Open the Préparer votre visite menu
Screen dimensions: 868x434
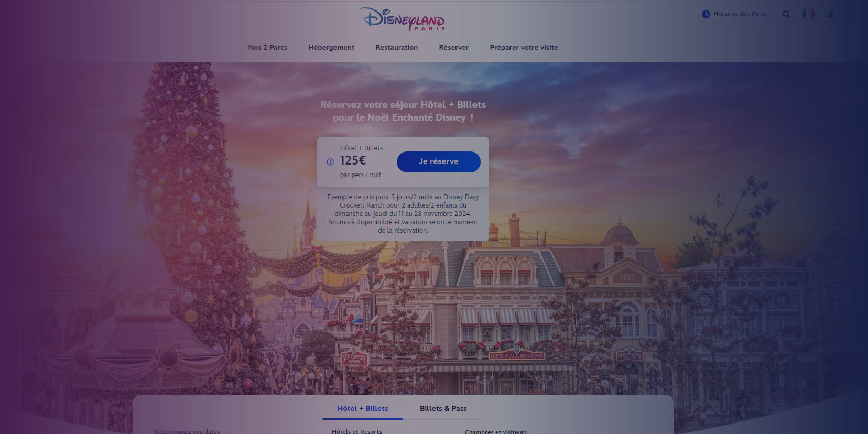click(524, 47)
